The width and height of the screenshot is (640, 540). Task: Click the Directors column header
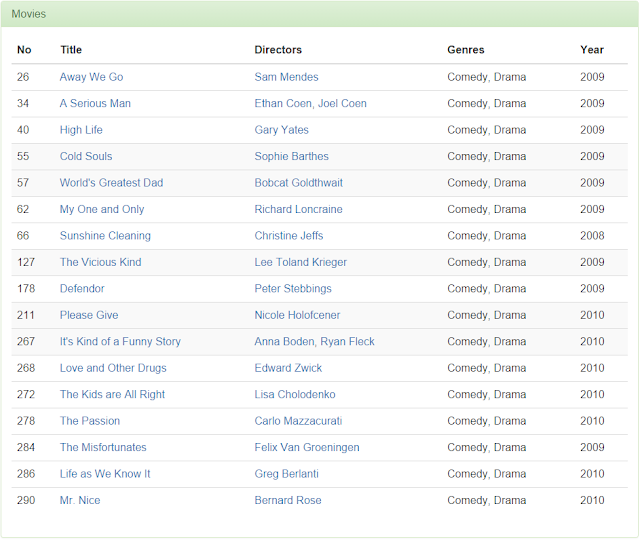click(x=278, y=50)
